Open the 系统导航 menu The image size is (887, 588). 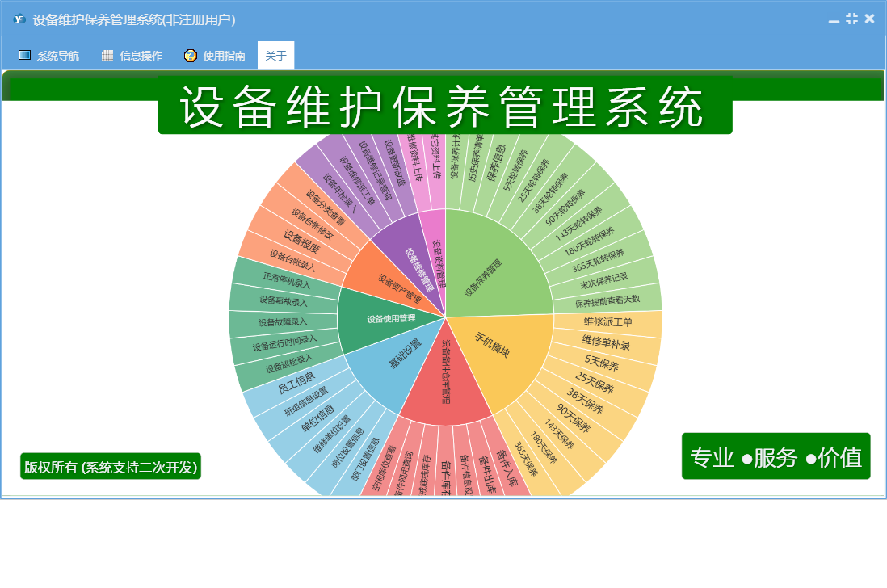pyautogui.click(x=48, y=56)
